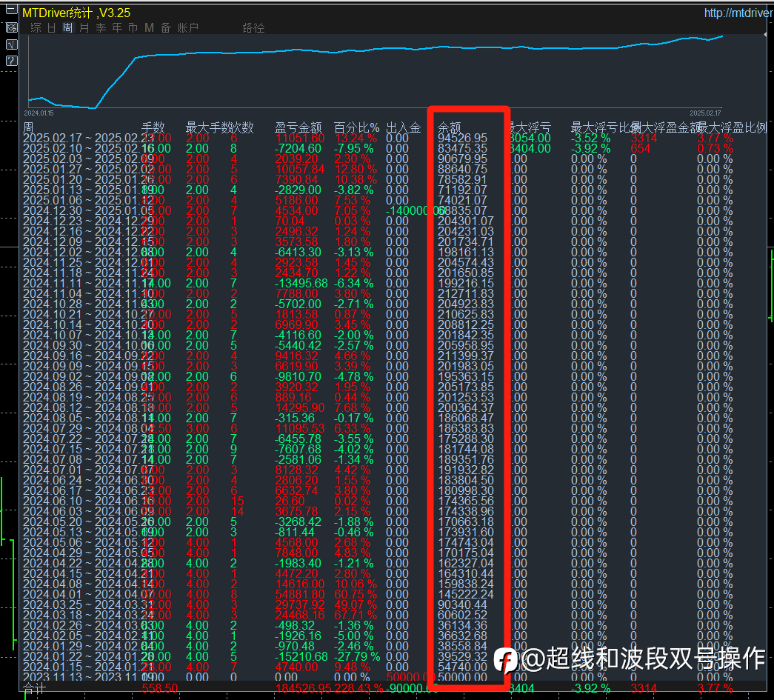Click the MTDriver统计 ,V3.25 title
774x700 pixels.
point(76,13)
